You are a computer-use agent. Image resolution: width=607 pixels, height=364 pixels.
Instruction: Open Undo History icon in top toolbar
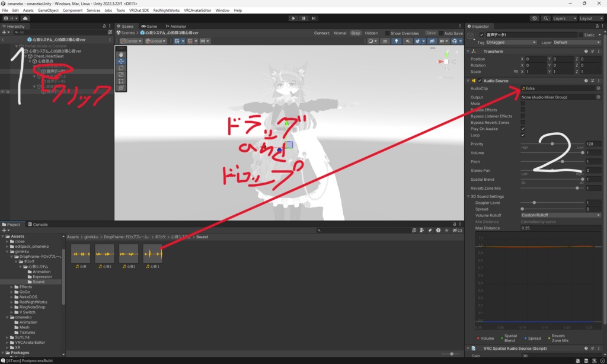click(535, 18)
